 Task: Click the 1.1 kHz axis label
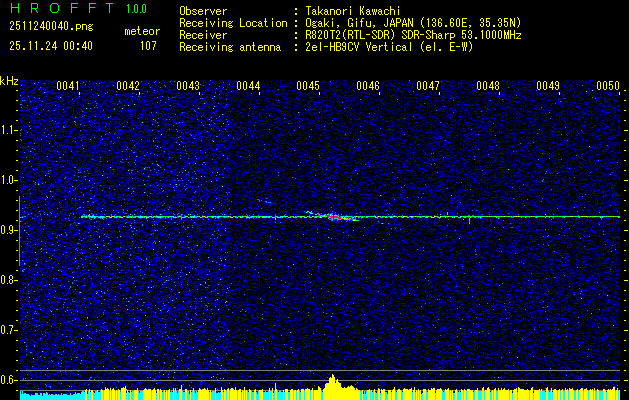pos(8,130)
